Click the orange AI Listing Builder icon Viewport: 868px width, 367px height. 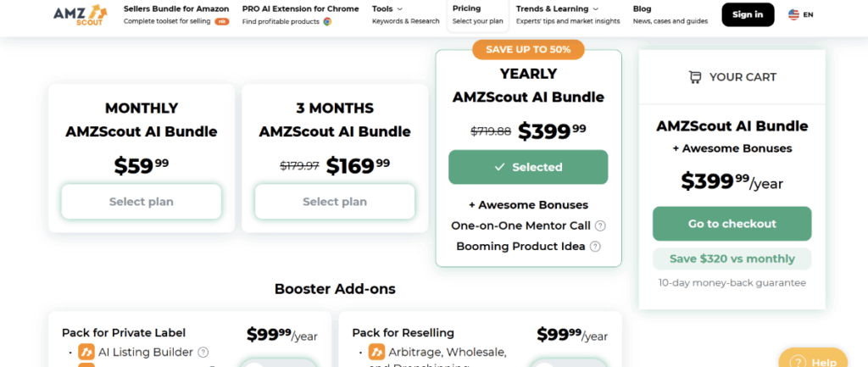tap(86, 352)
